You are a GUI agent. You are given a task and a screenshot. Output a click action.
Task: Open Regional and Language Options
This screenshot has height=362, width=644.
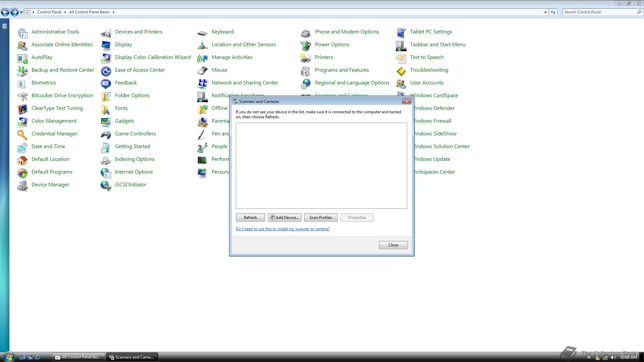click(352, 83)
